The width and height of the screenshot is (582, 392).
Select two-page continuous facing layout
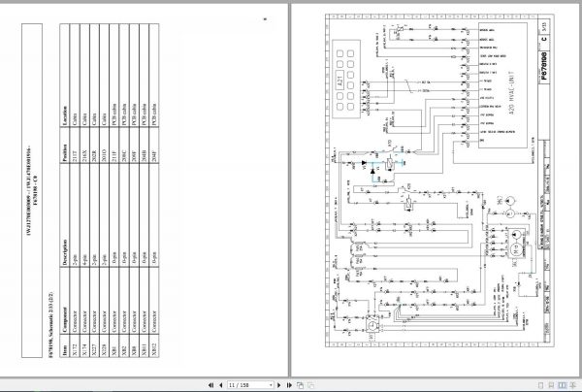click(572, 385)
